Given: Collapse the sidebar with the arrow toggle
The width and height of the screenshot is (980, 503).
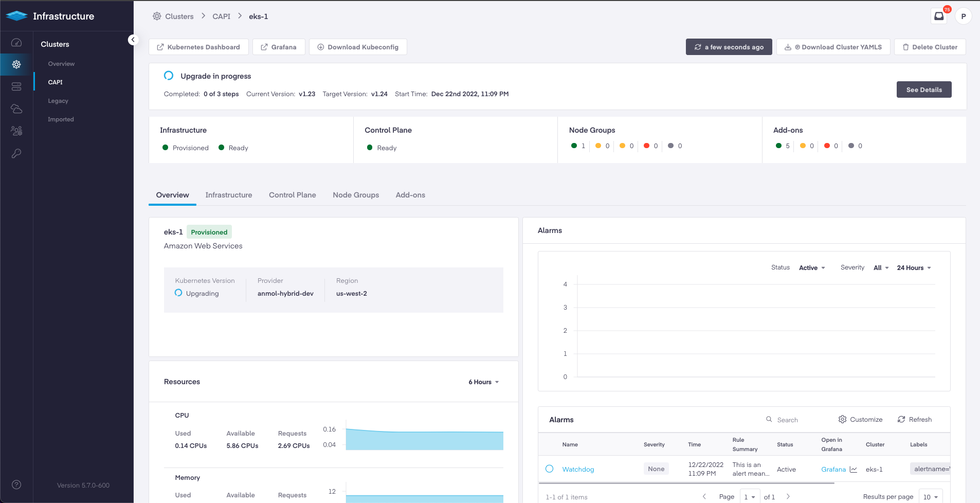Looking at the screenshot, I should click(x=133, y=40).
